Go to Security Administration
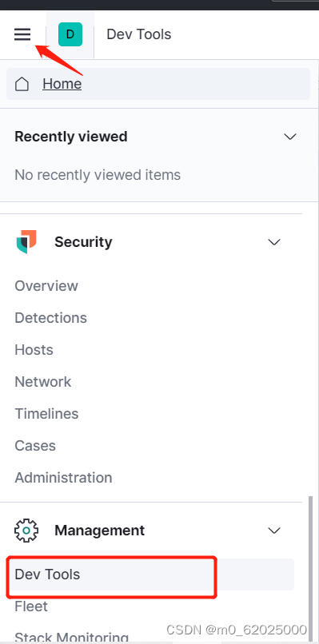The image size is (319, 644). click(x=63, y=478)
